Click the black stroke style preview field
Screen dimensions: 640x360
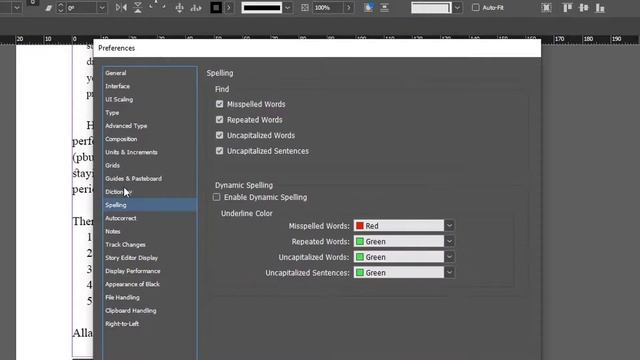tap(262, 7)
